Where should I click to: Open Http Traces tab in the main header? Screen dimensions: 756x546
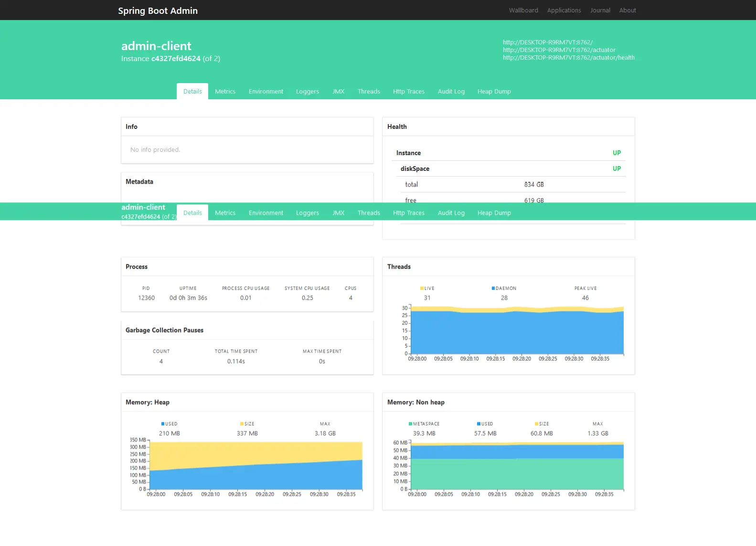click(x=409, y=91)
